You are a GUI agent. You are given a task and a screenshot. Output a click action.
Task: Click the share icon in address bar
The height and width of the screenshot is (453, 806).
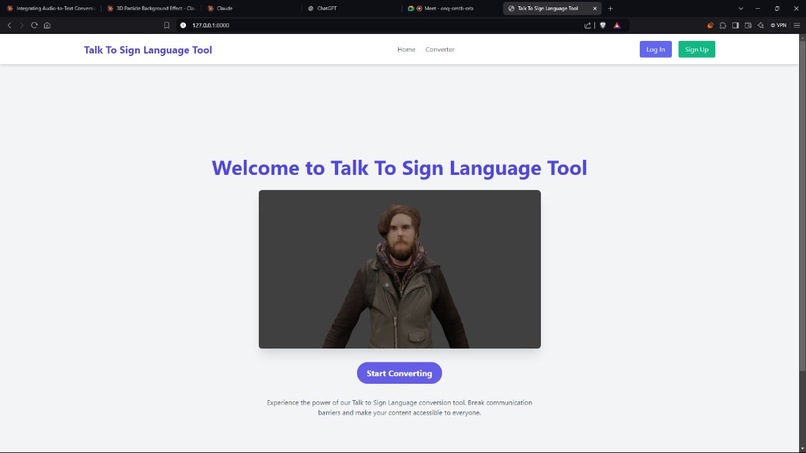(588, 25)
